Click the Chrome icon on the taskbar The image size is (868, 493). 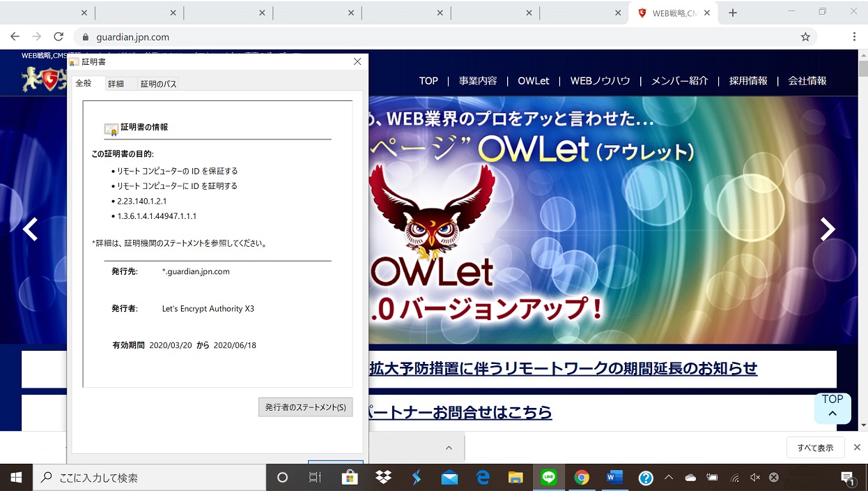coord(582,478)
